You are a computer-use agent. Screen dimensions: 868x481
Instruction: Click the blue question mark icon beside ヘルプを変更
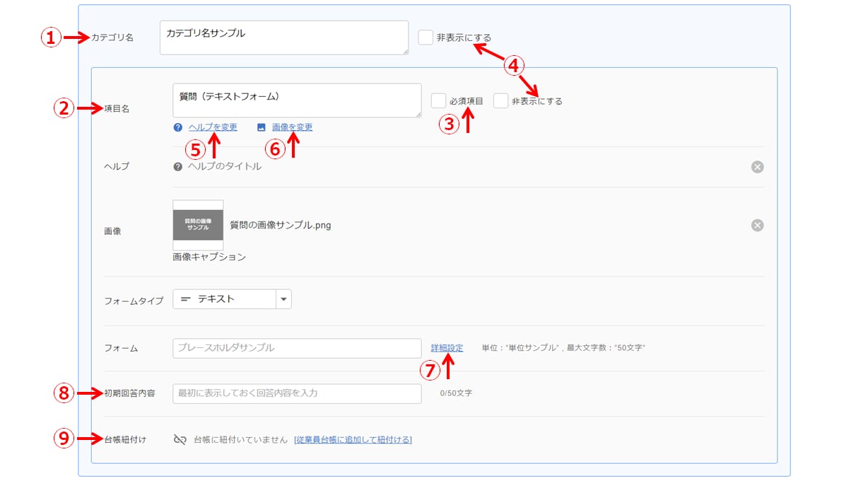click(x=177, y=127)
